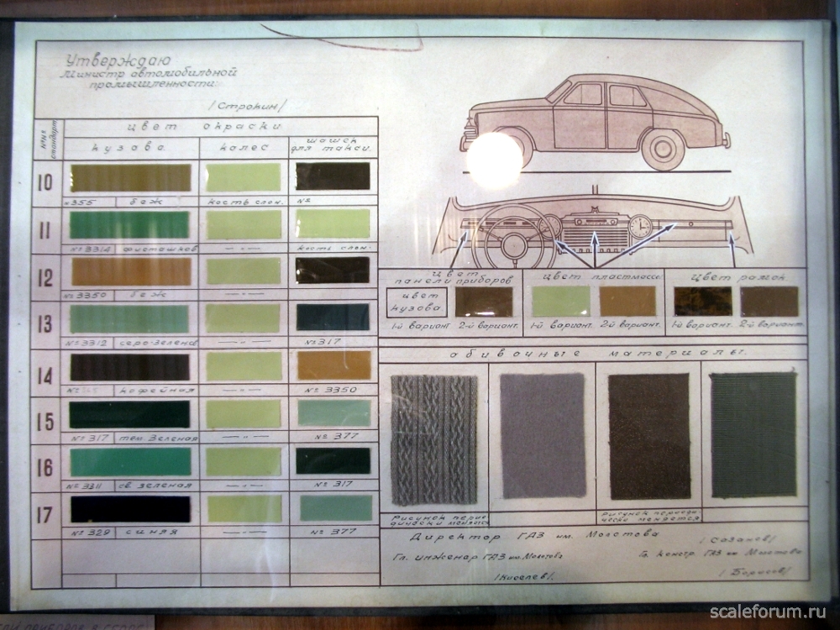Pick the coffee-brown body swatch in row 14

pyautogui.click(x=129, y=367)
